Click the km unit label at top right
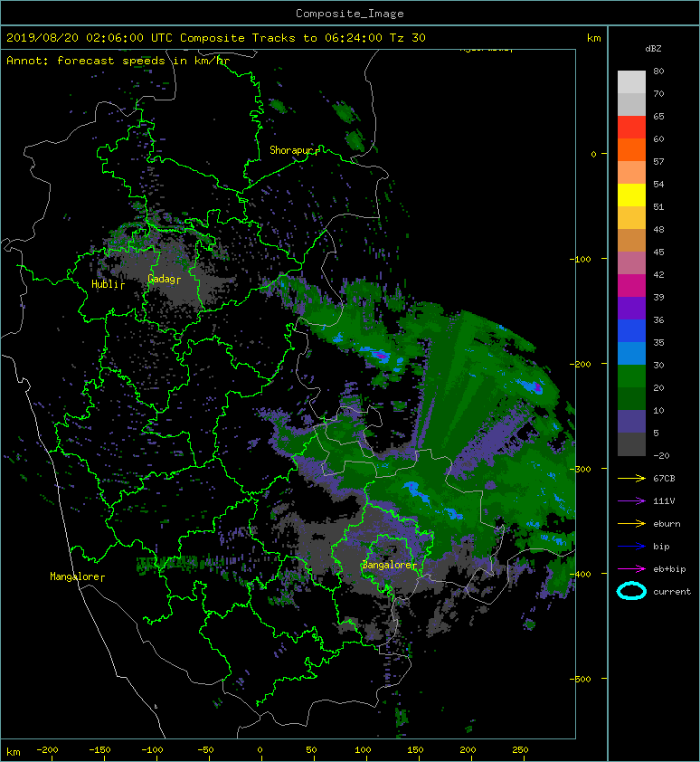This screenshot has width=700, height=762. 593,38
